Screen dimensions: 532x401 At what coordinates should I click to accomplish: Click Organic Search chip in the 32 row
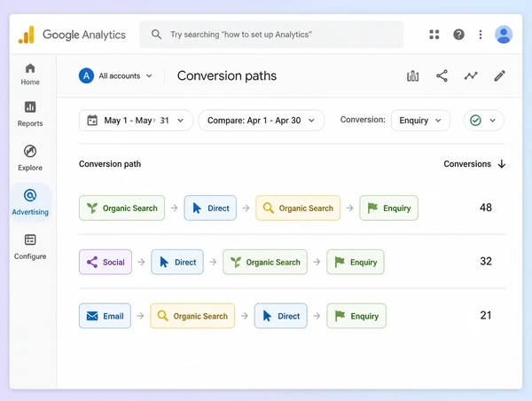(265, 262)
